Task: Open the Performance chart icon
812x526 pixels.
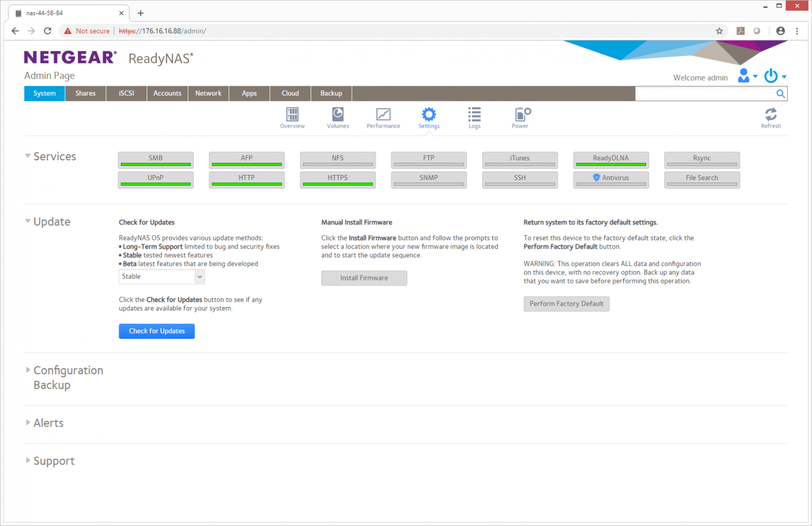Action: (383, 114)
